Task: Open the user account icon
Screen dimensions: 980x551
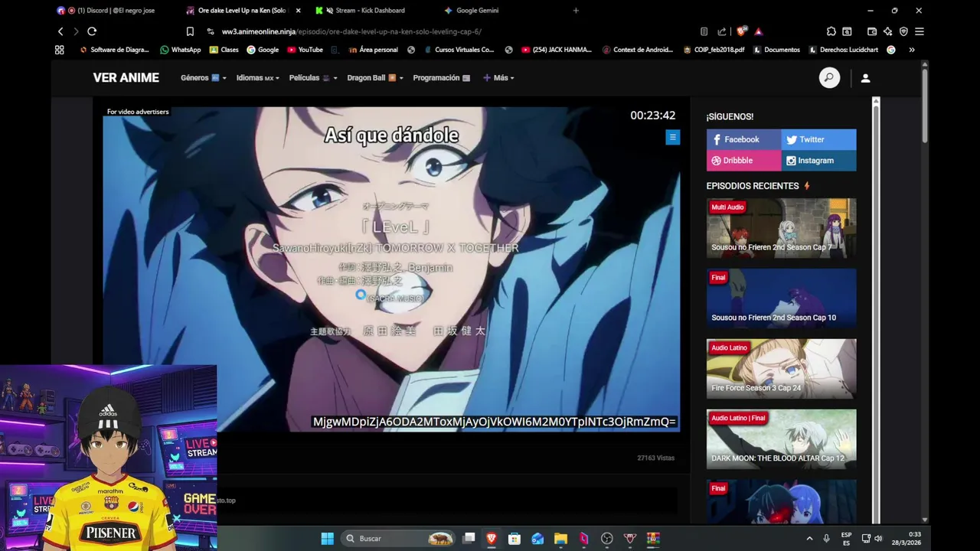Action: 865,78
